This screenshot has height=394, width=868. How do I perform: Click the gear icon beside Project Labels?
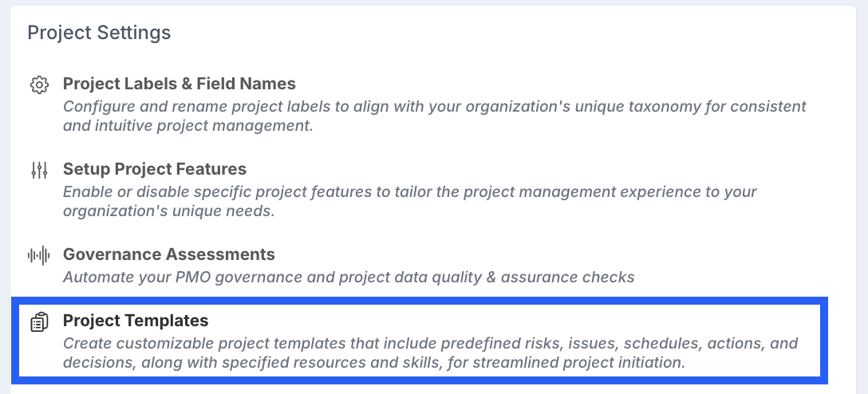click(x=39, y=85)
